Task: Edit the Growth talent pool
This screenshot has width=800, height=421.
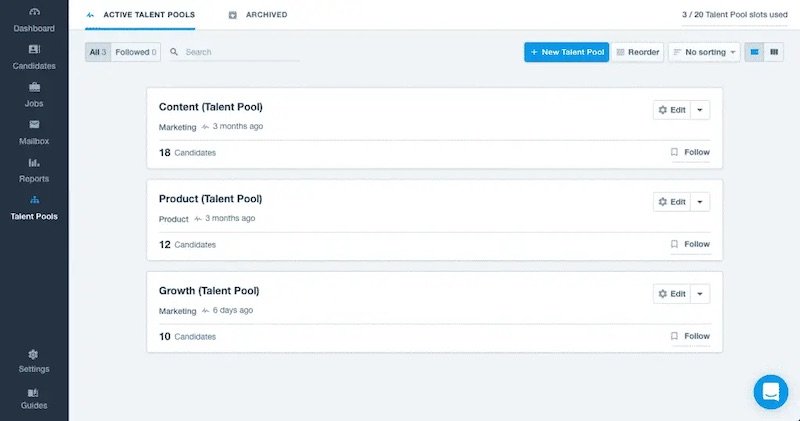Action: click(x=672, y=294)
